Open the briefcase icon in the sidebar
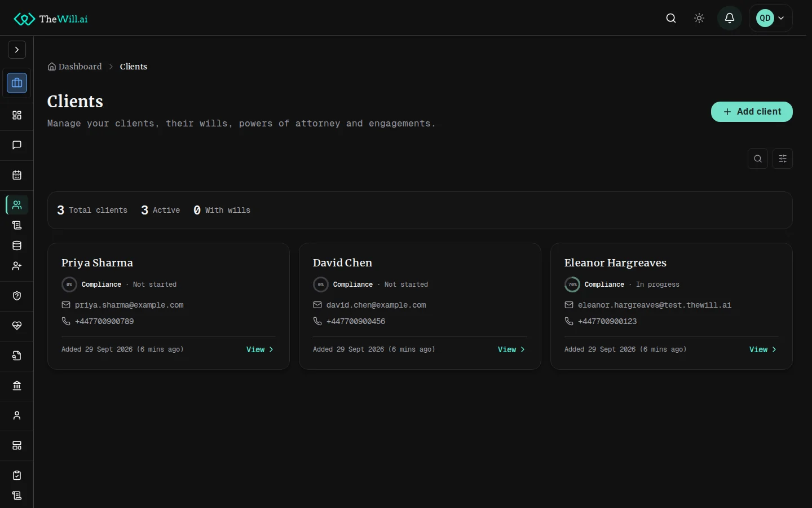 17,83
